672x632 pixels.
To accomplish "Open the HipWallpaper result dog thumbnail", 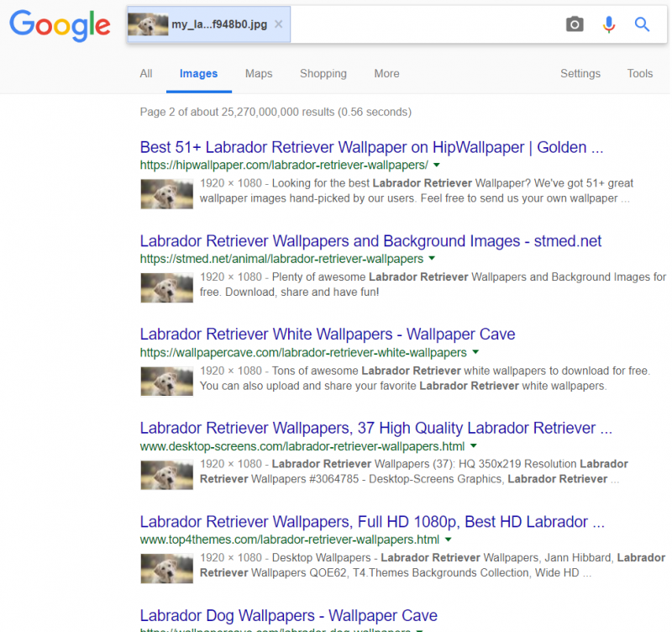I will [x=166, y=194].
